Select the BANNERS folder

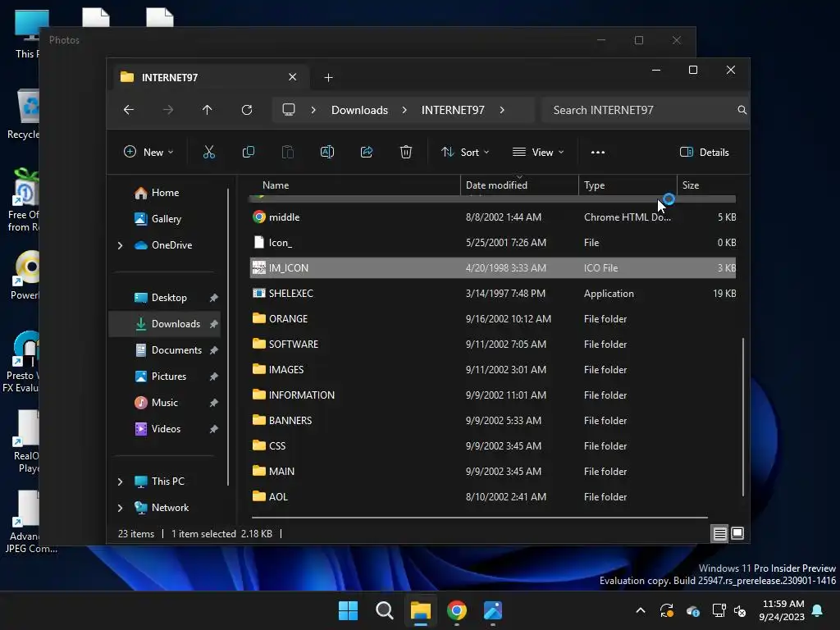pos(493,421)
